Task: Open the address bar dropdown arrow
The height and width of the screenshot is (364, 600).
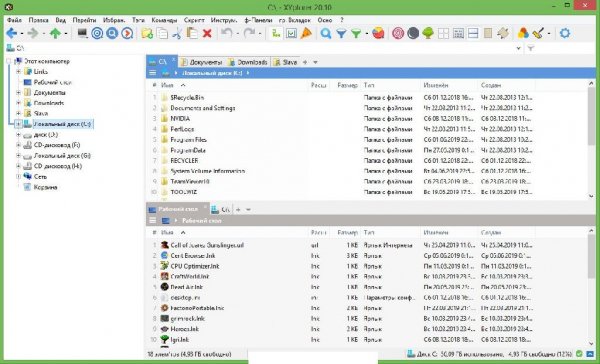Action: pyautogui.click(x=518, y=48)
